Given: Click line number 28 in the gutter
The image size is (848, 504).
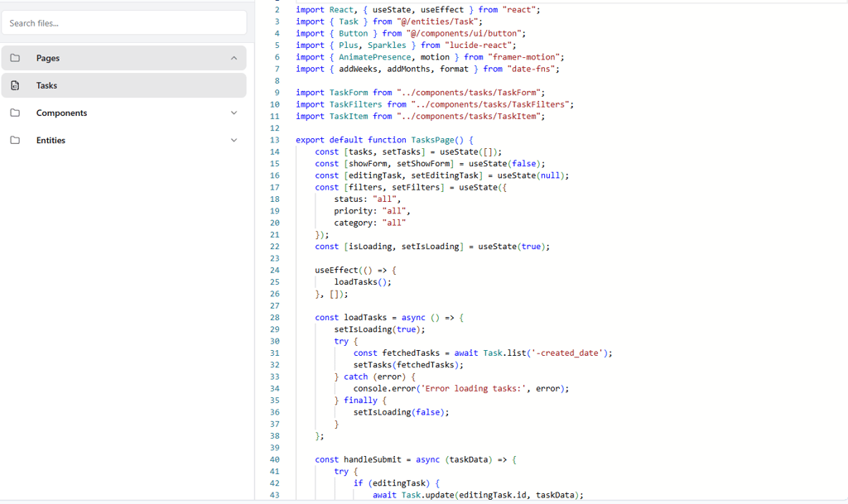Looking at the screenshot, I should pyautogui.click(x=275, y=318).
